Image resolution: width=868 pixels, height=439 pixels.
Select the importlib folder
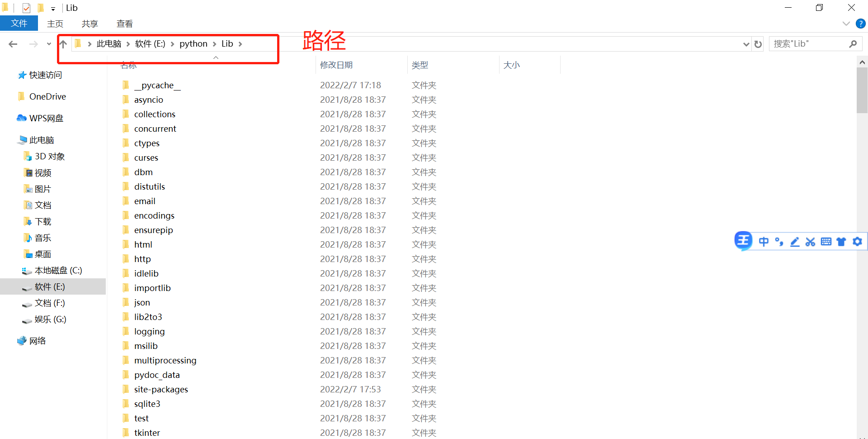point(152,288)
